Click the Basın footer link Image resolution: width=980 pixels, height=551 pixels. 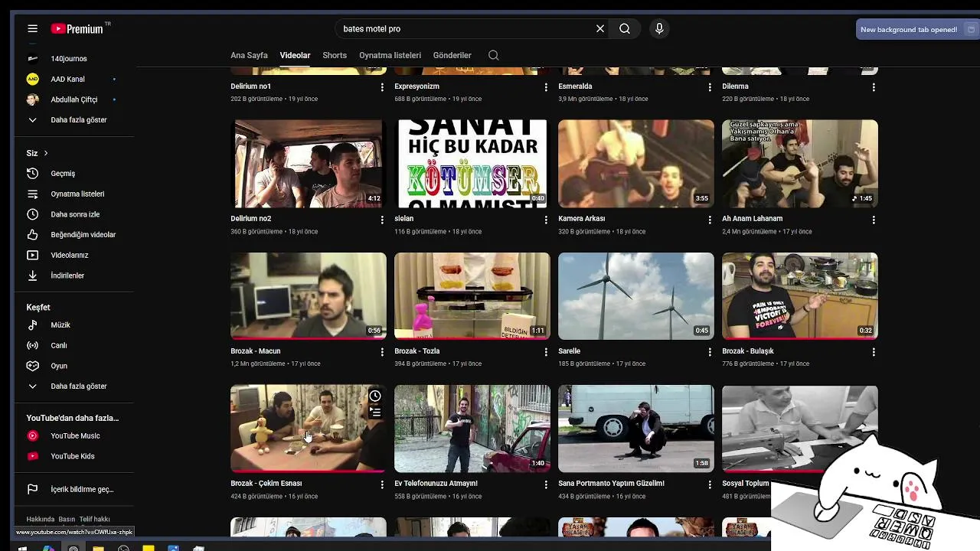67,519
